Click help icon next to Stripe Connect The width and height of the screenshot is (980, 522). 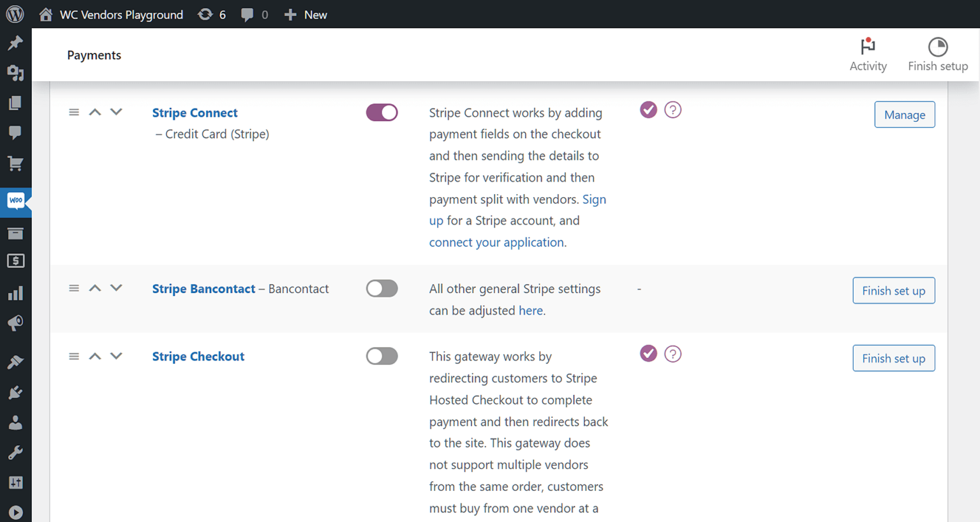(672, 110)
